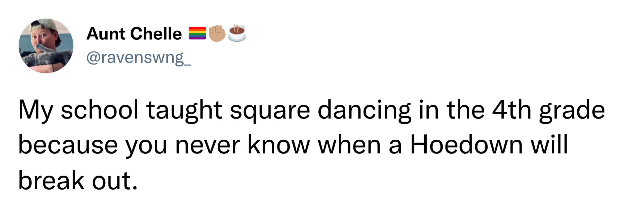The width and height of the screenshot is (644, 215).
Task: Click the word "My" starting the tweet
Action: point(35,111)
